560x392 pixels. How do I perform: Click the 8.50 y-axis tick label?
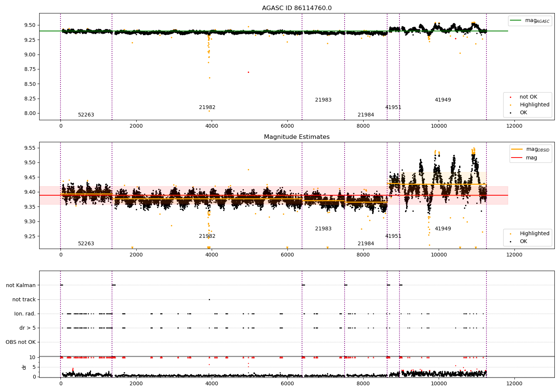30,84
